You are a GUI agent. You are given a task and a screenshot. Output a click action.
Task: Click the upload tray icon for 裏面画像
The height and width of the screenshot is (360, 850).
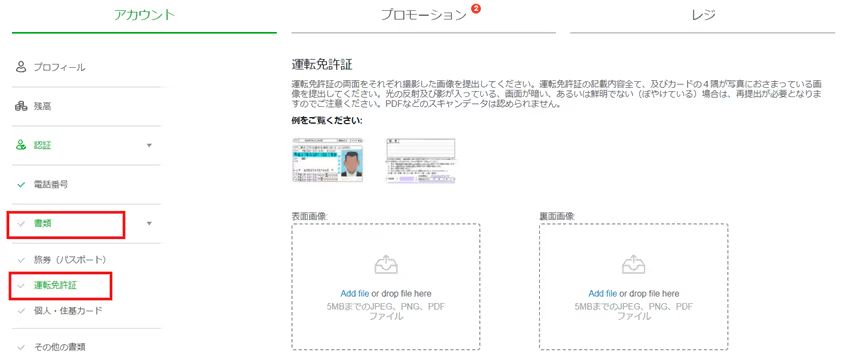633,265
